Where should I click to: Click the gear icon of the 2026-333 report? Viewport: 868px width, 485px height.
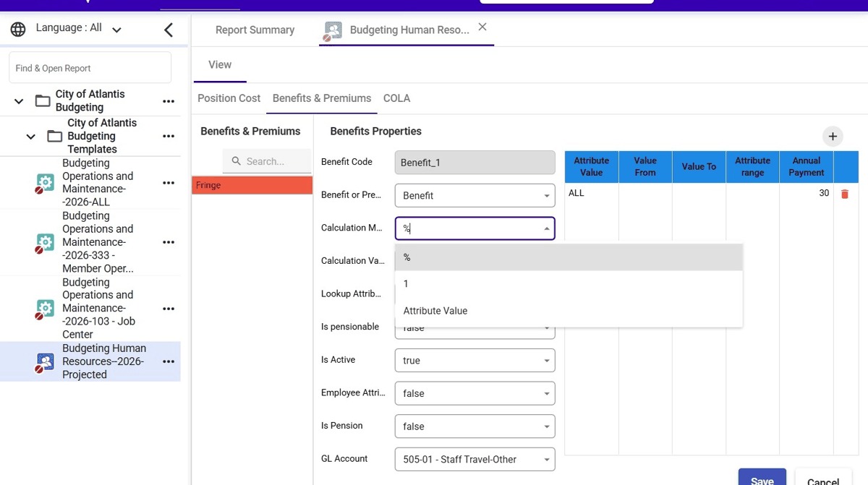[x=45, y=243]
